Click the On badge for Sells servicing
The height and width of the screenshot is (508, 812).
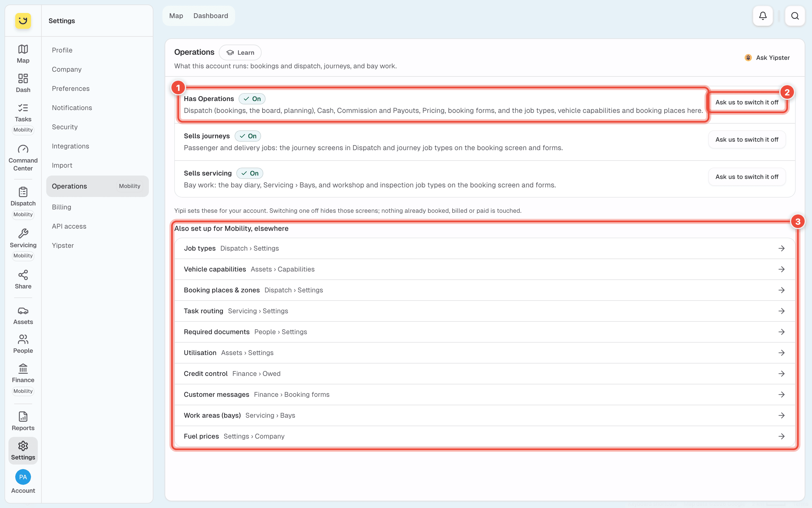[250, 173]
